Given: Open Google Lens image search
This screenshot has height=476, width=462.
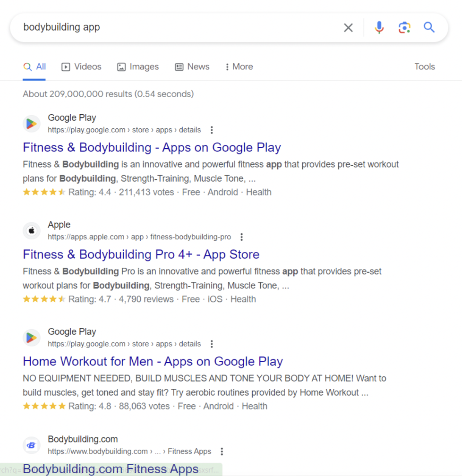Looking at the screenshot, I should coord(404,28).
